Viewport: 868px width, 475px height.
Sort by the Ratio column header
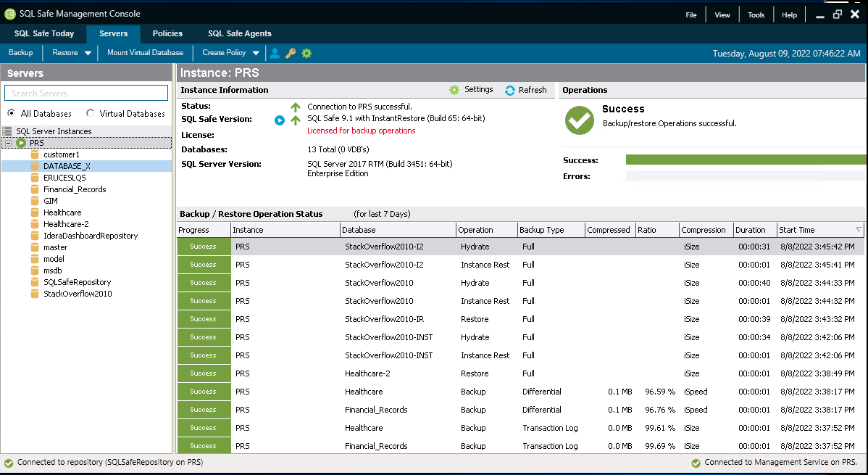coord(656,230)
